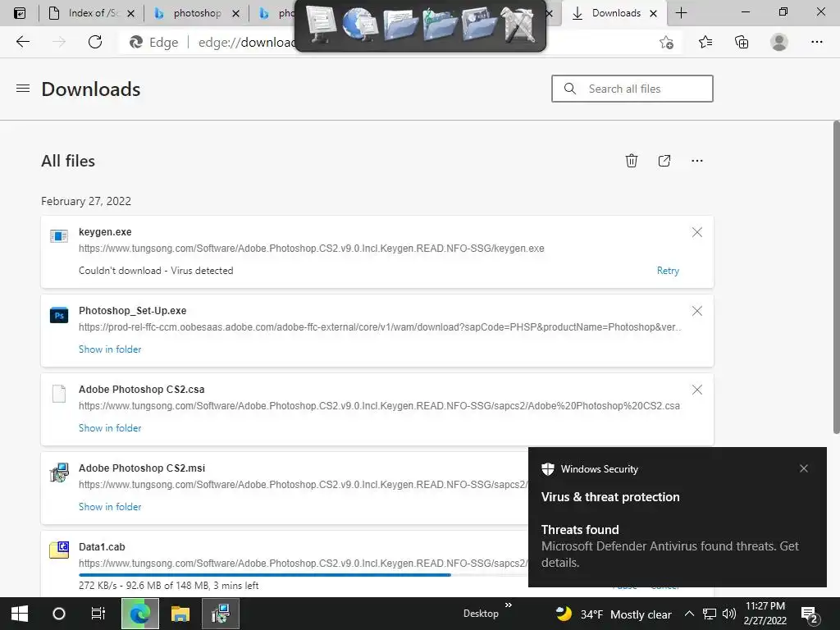Click the keygen.exe source URL
Viewport: 840px width, 630px height.
311,248
